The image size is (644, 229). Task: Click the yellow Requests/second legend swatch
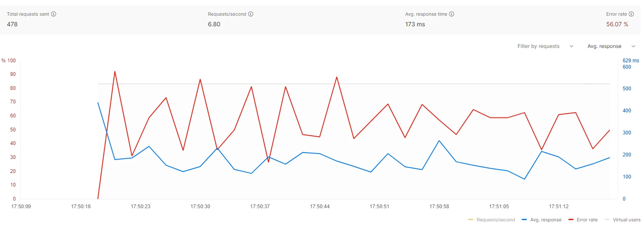click(471, 220)
